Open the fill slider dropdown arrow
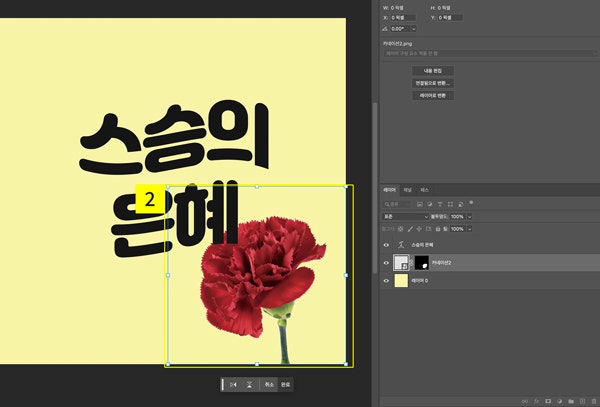 [x=470, y=229]
